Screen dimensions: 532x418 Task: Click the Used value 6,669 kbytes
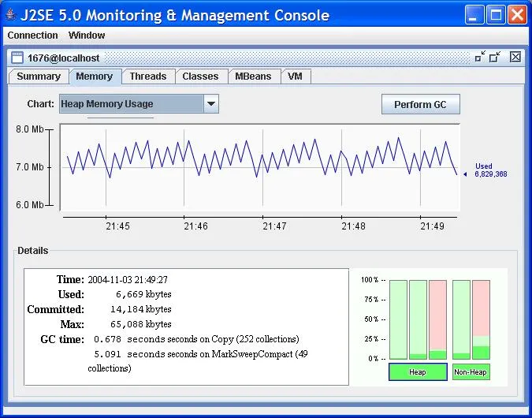143,294
